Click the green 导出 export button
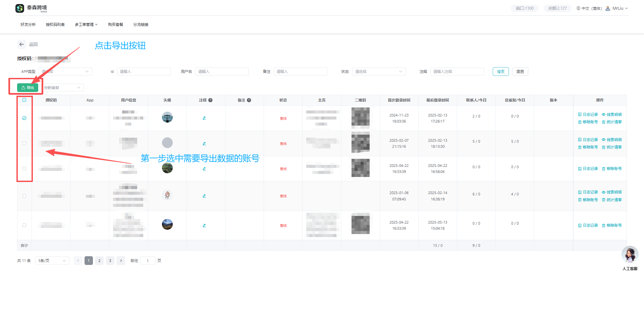 [28, 88]
